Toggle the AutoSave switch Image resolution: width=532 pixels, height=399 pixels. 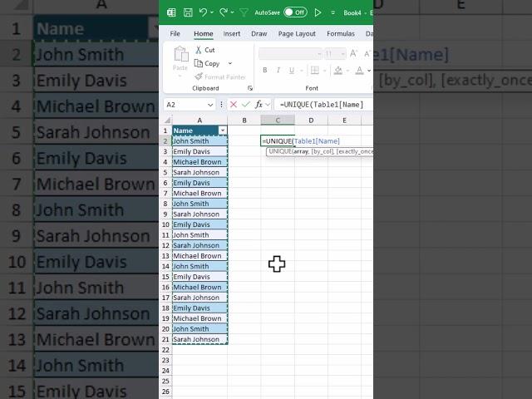[x=295, y=12]
